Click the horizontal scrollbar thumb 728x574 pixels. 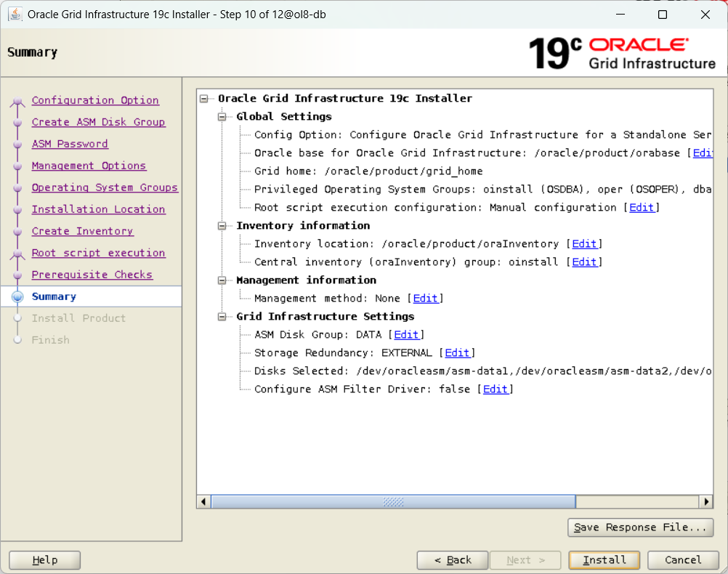[x=393, y=501]
